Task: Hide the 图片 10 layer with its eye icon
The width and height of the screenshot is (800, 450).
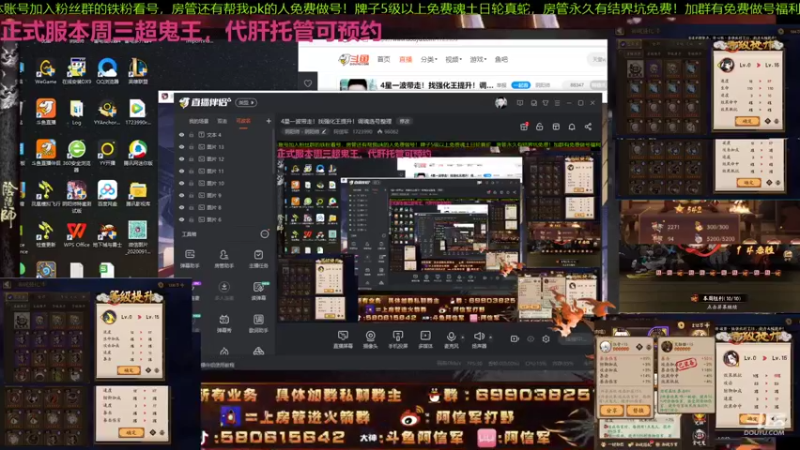Action: click(x=182, y=183)
